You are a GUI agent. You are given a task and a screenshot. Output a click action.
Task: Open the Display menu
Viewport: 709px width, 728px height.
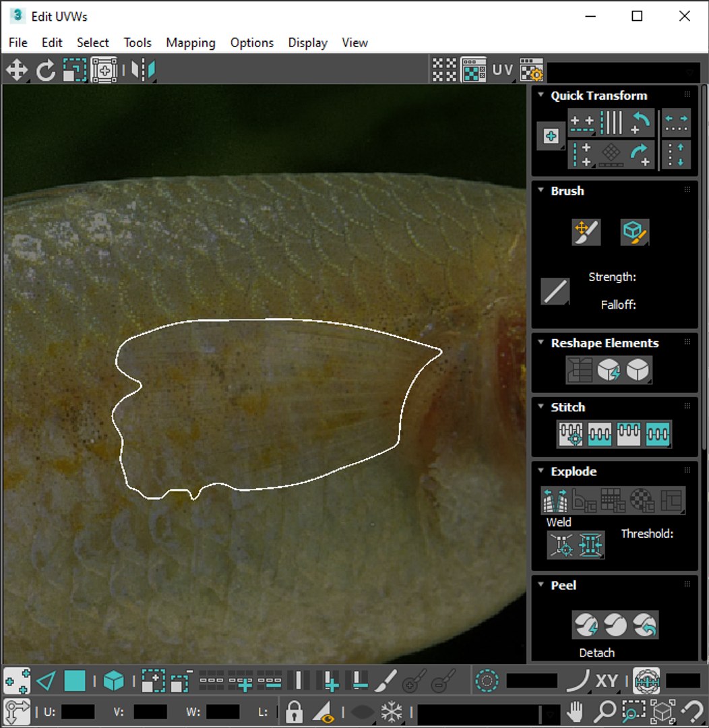click(308, 42)
